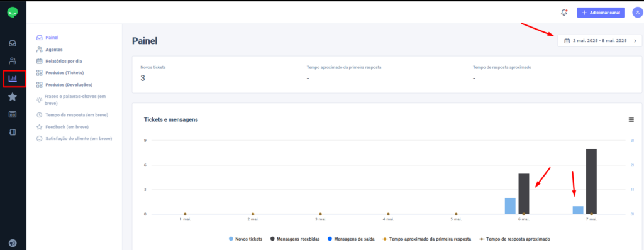The height and width of the screenshot is (250, 644).
Task: Toggle Novos tickets legend series
Action: coord(245,239)
